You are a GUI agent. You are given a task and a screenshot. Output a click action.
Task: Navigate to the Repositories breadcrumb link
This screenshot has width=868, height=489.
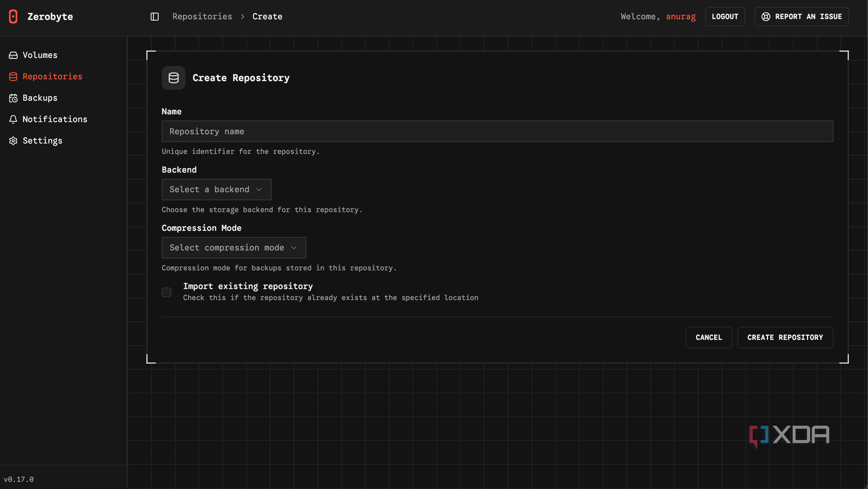202,17
